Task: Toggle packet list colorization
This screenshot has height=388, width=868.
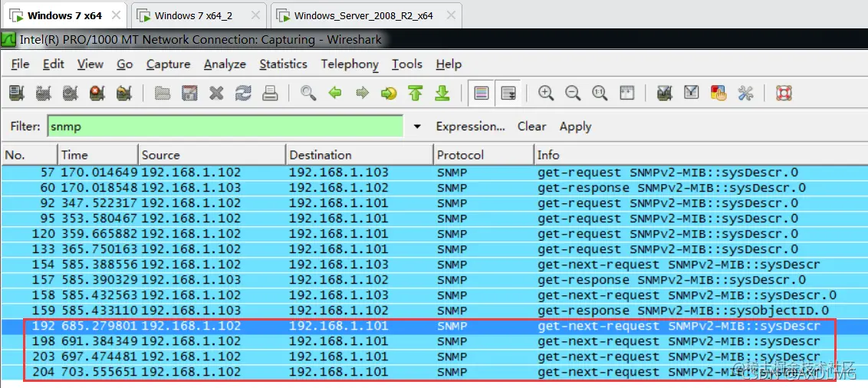Action: pos(481,93)
